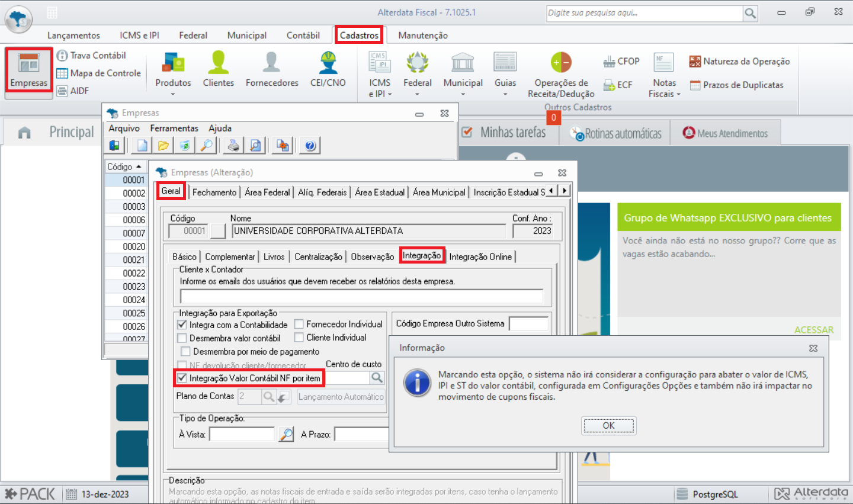Image resolution: width=853 pixels, height=504 pixels.
Task: Open the Rotinas automáticas tab
Action: click(616, 133)
